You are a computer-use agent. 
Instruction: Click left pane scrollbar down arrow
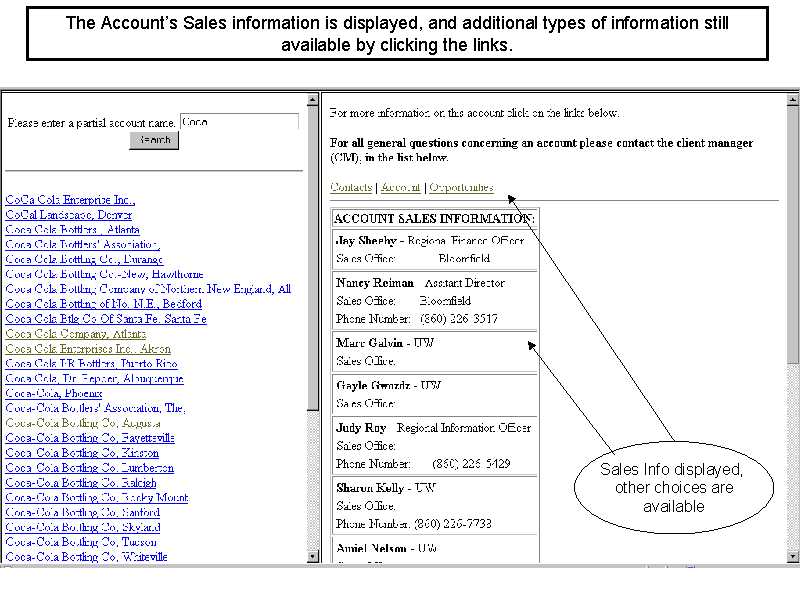tap(313, 557)
